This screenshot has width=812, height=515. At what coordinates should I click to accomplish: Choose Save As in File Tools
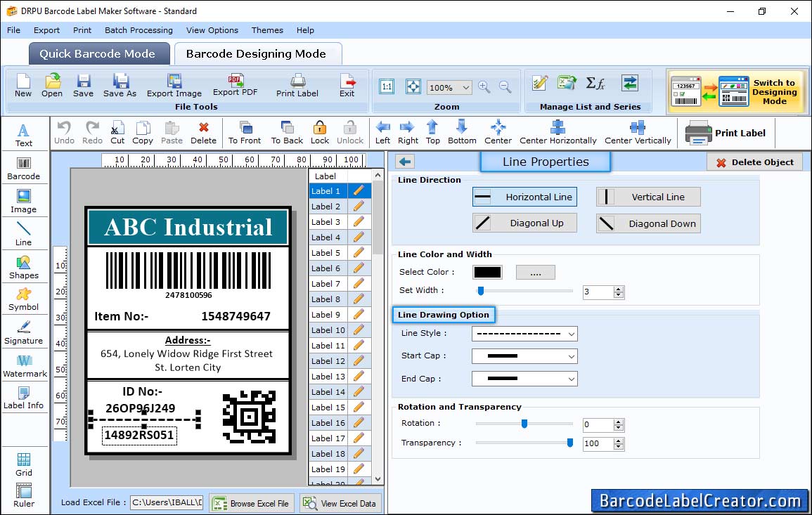(x=120, y=86)
